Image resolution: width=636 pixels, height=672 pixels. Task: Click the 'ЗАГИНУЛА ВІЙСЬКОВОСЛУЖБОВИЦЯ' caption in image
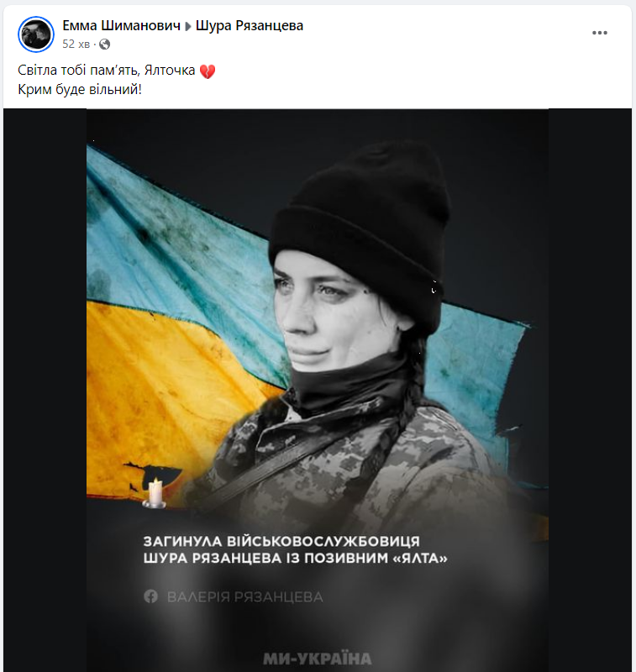[281, 541]
